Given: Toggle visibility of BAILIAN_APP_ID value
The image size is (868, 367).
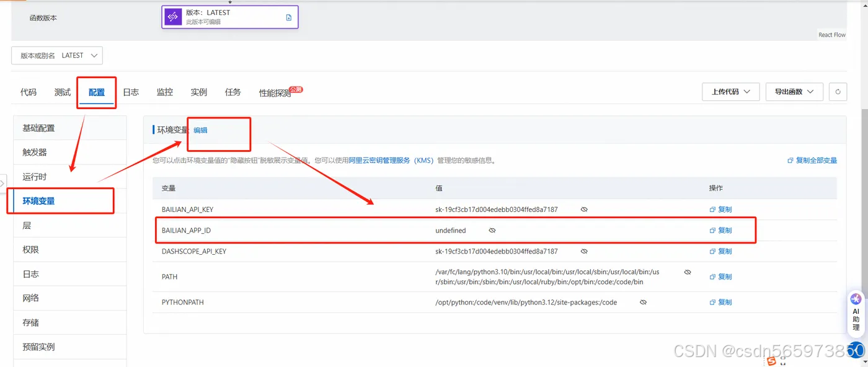Looking at the screenshot, I should 492,230.
